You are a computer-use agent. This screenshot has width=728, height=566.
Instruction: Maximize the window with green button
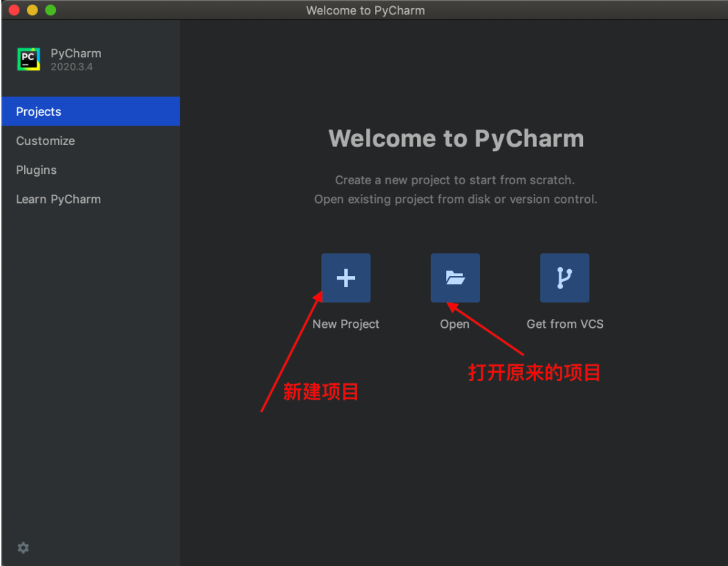click(50, 10)
